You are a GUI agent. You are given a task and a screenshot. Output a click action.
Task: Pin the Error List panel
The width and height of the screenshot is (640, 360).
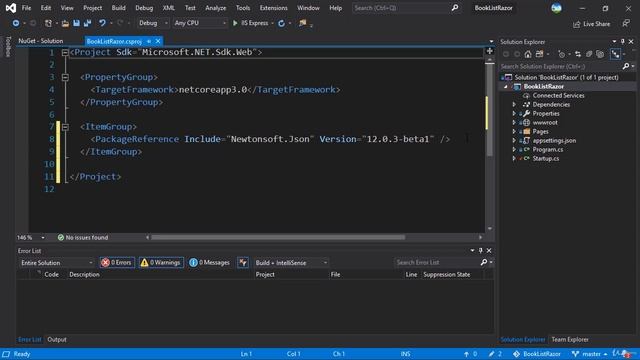pos(480,251)
